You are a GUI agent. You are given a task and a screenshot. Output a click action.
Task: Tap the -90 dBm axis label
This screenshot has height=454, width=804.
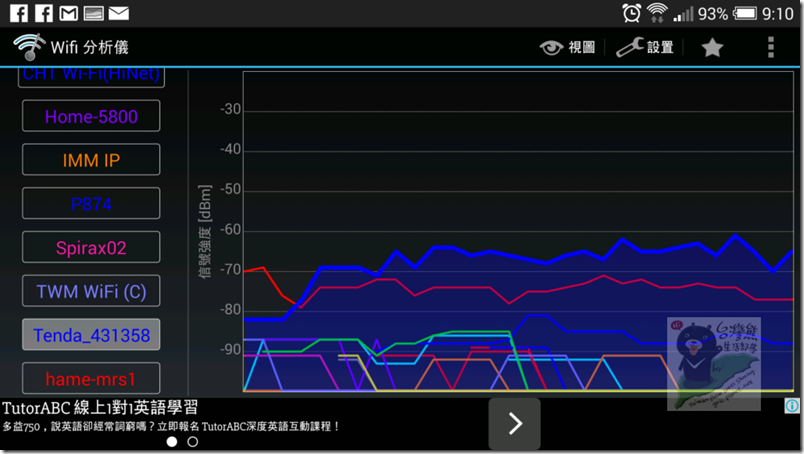[230, 350]
